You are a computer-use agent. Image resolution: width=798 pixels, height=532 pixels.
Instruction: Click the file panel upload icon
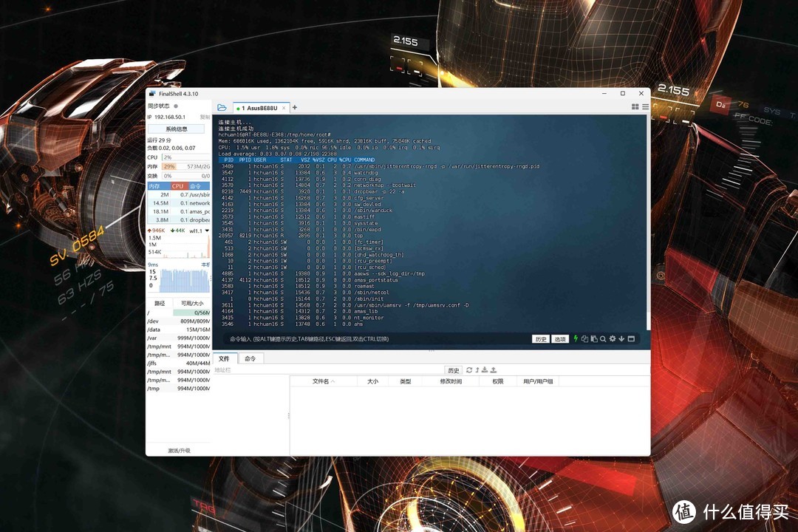(x=494, y=370)
